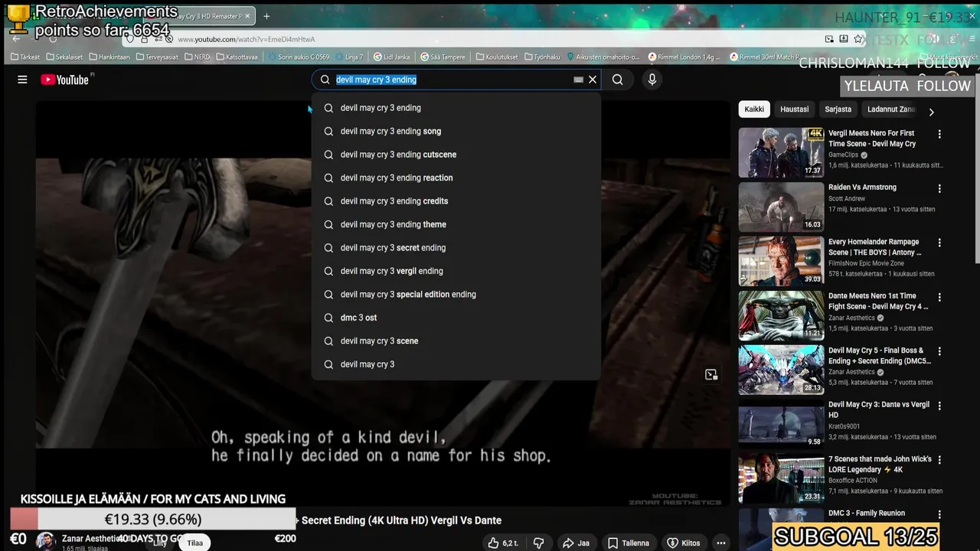Pick suggestion 'devil may cry 3 ending song'

tap(456, 131)
